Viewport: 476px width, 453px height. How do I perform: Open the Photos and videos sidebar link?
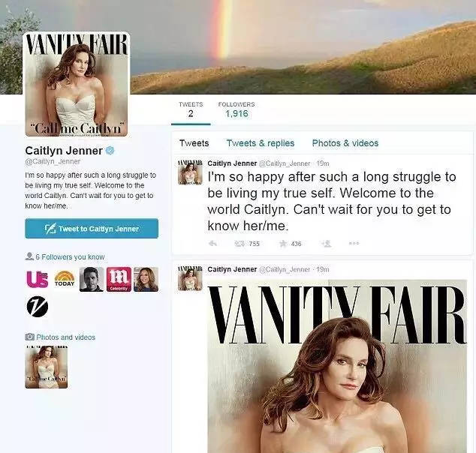click(65, 337)
